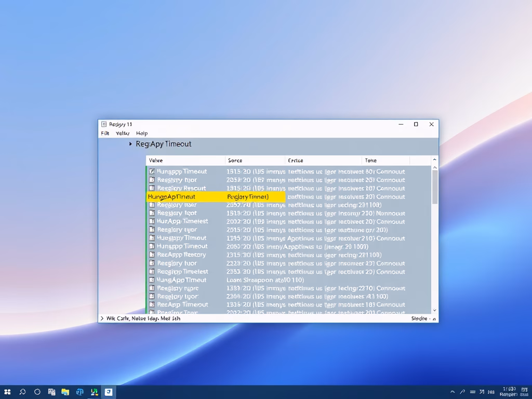Click the list's scroll-down arrow
The image size is (532, 399).
pyautogui.click(x=435, y=310)
